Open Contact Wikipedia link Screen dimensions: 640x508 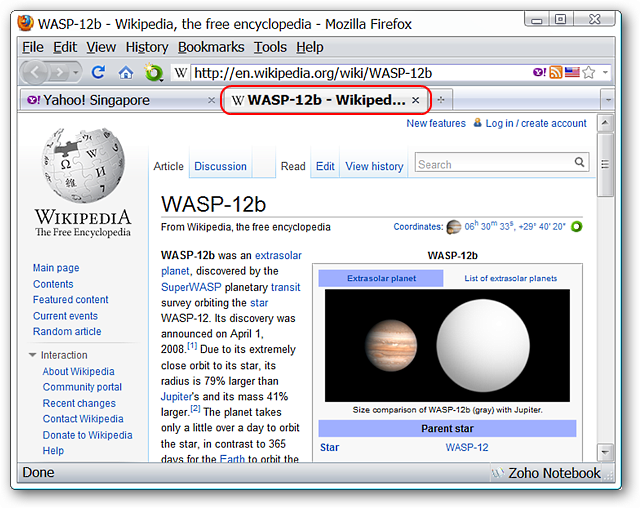pyautogui.click(x=83, y=419)
